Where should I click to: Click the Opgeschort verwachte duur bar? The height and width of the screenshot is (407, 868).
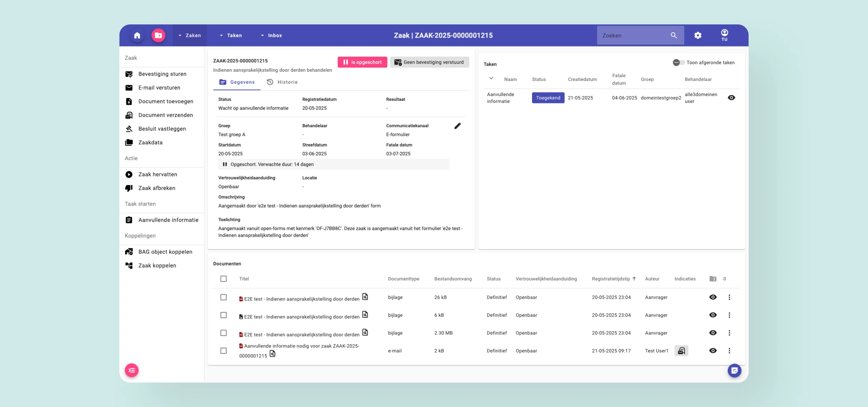point(334,164)
